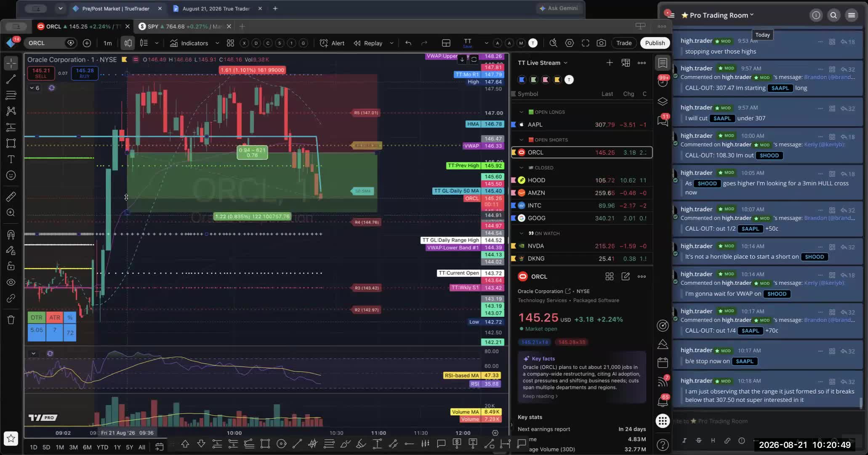Select the 1D time range
Viewport: 868px width, 455px height.
(34, 447)
